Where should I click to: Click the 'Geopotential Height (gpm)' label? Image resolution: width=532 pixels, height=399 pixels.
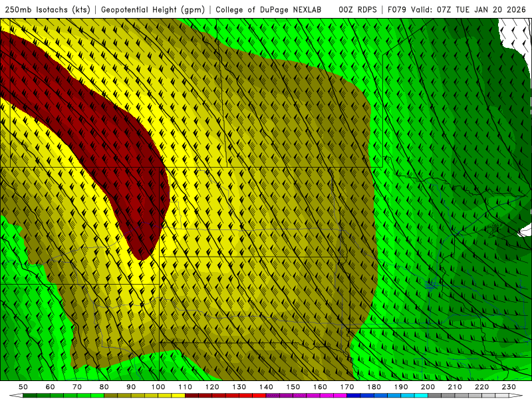tap(153, 10)
